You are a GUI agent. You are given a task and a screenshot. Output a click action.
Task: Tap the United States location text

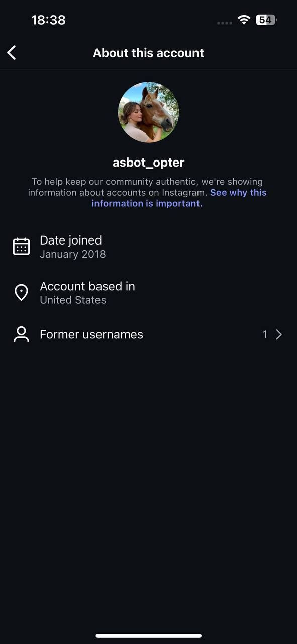73,300
